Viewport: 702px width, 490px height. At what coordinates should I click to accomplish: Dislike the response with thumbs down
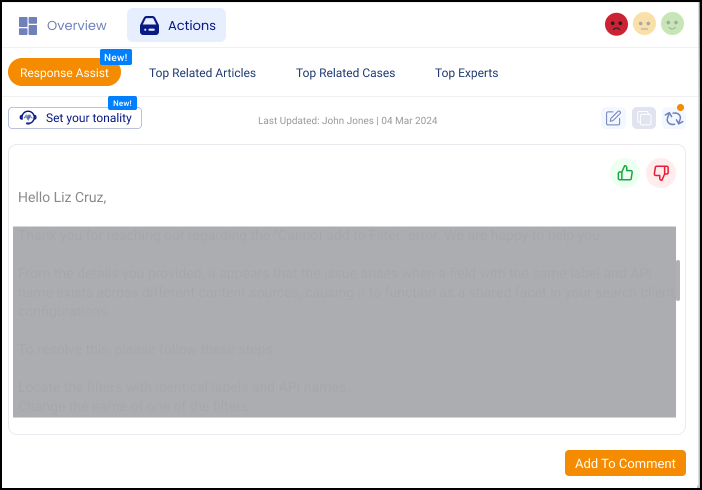pos(661,173)
